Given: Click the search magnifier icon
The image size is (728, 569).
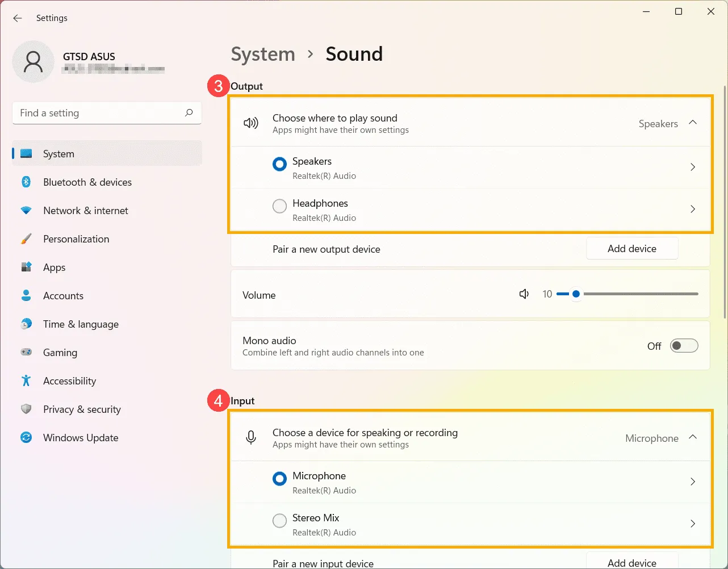Looking at the screenshot, I should point(189,113).
